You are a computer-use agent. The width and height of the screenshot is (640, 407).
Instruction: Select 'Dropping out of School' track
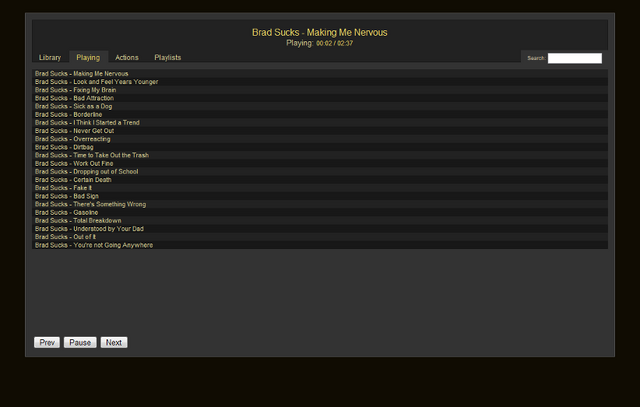[320, 171]
